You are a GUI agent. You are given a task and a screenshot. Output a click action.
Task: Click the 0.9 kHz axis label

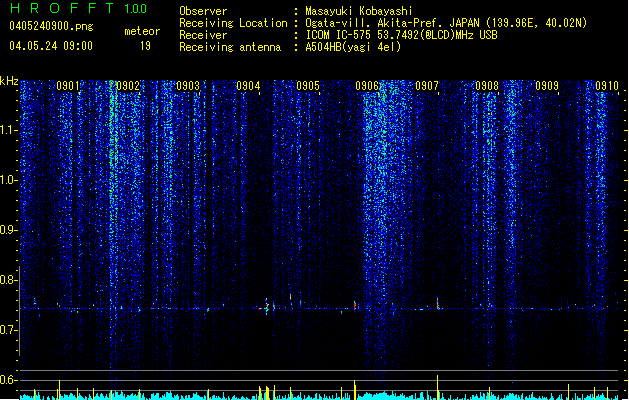[8, 230]
